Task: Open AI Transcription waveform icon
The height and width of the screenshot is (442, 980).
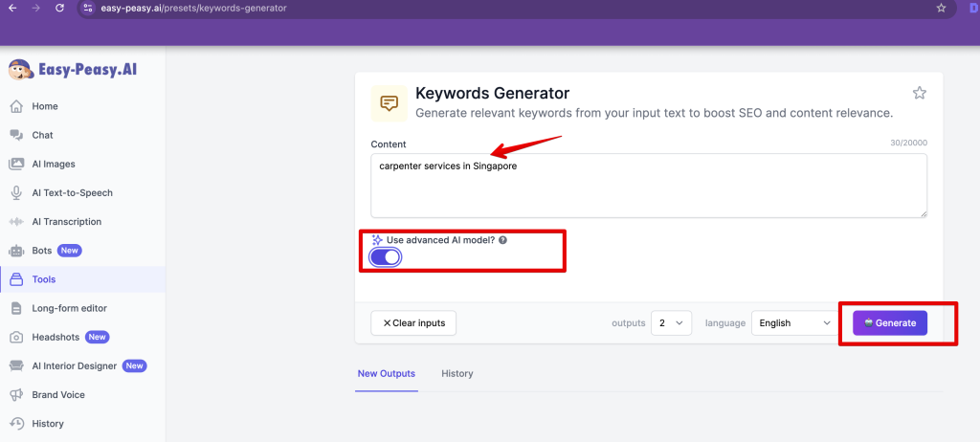Action: point(16,221)
